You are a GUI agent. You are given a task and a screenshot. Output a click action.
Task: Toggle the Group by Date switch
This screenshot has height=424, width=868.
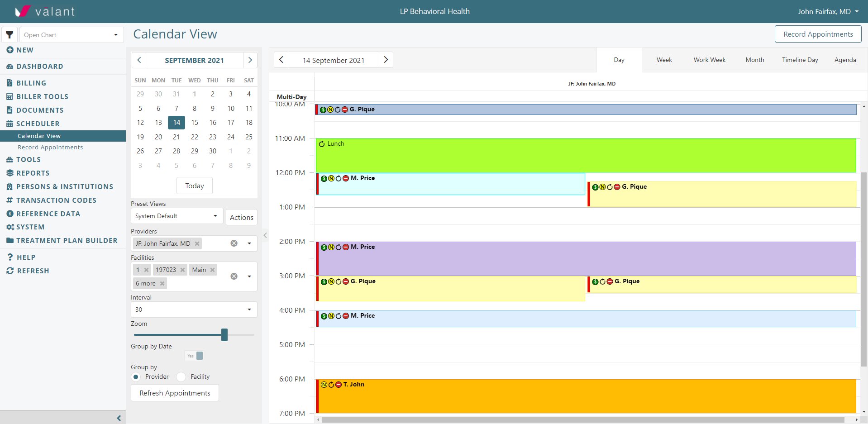[194, 356]
